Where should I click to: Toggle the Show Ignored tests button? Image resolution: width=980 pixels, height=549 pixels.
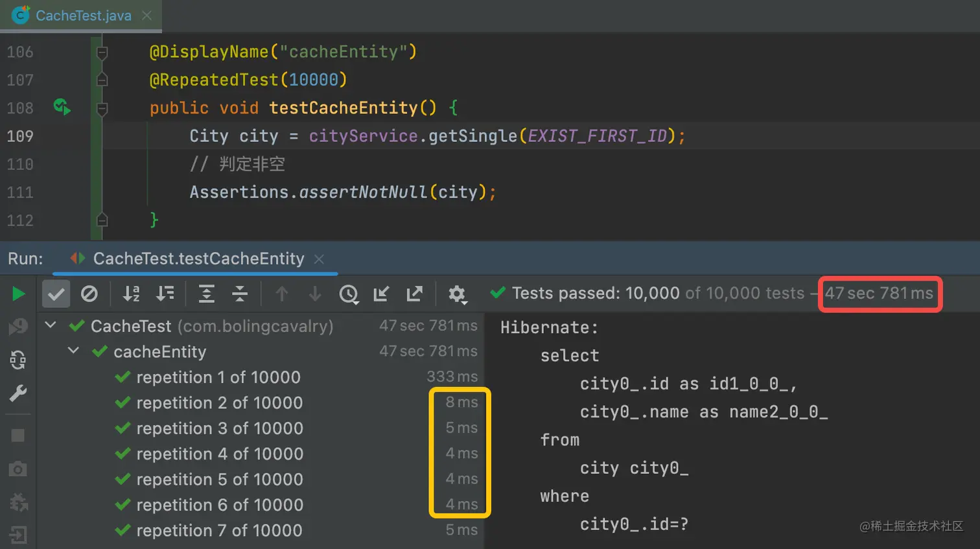(89, 294)
